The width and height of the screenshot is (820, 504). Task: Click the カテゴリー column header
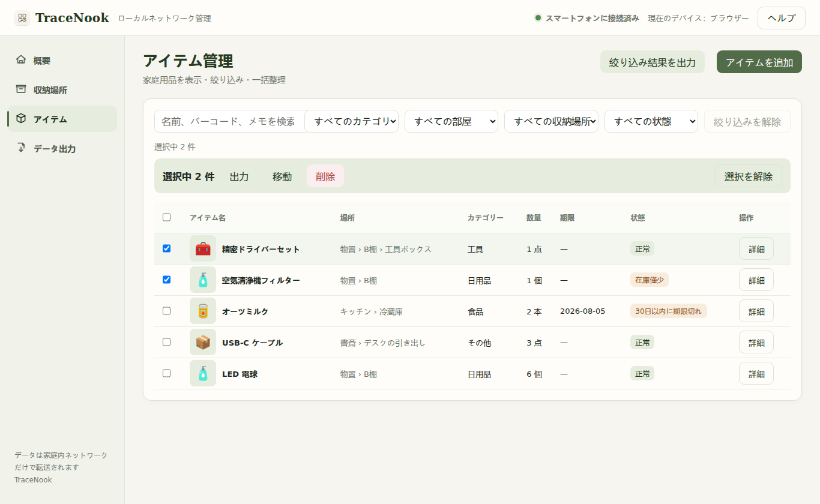[486, 218]
